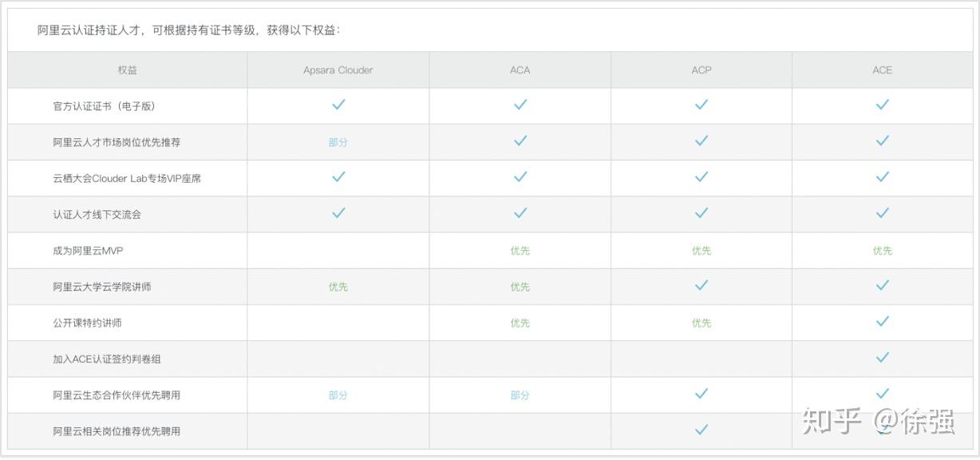Click ACP checkmark for 阿里云相关岗位推荐优先聘用
The width and height of the screenshot is (980, 460).
701,430
